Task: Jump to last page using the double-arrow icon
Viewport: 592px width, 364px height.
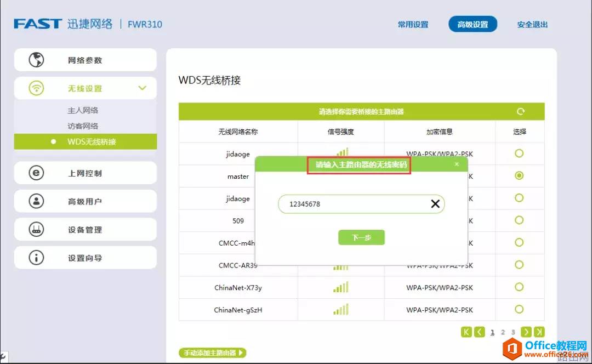Action: point(539,332)
